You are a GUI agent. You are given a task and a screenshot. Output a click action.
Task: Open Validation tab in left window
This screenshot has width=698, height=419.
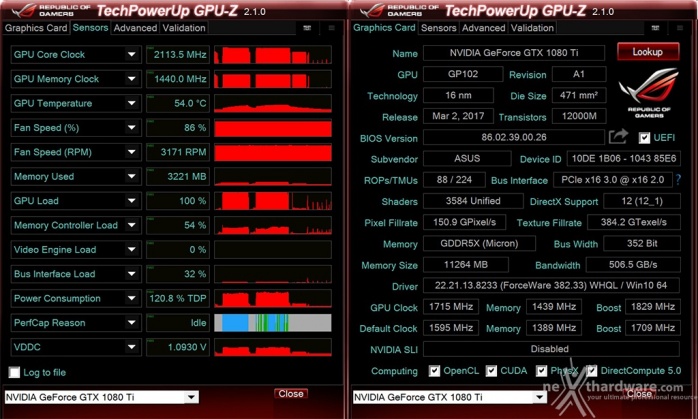[x=184, y=28]
